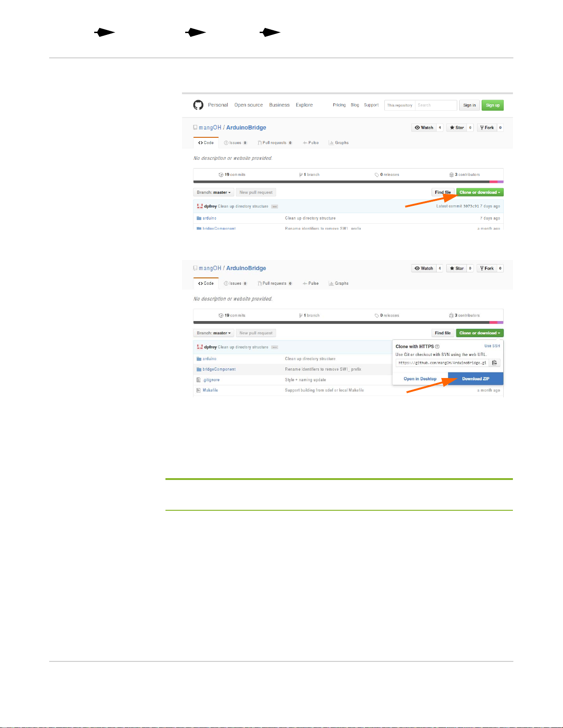
Task: Open the Pulse tab in lower screenshot
Action: pos(311,283)
